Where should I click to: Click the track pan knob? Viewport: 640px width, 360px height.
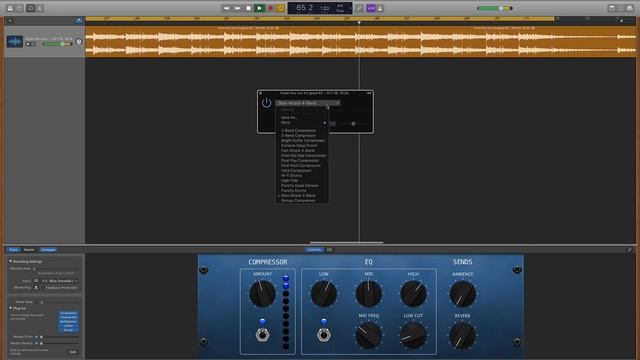(79, 42)
